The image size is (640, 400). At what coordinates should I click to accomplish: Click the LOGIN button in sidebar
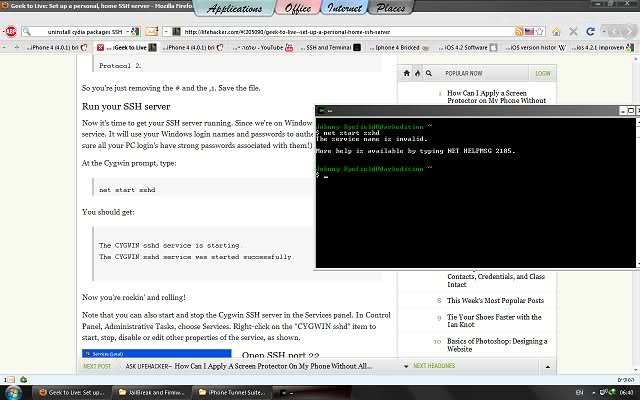pos(542,73)
